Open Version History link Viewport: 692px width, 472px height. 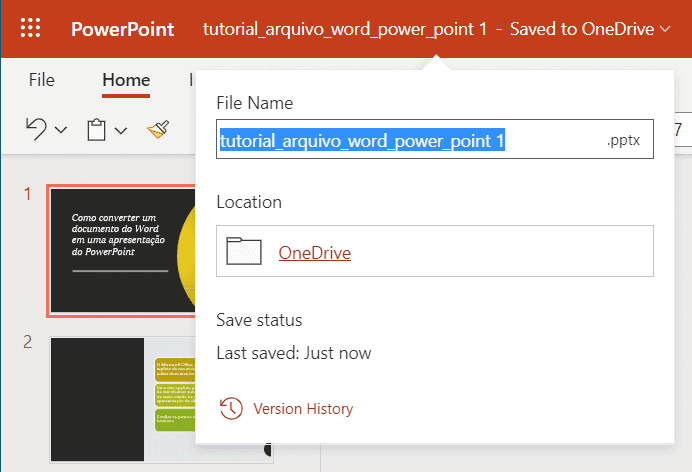(x=303, y=408)
